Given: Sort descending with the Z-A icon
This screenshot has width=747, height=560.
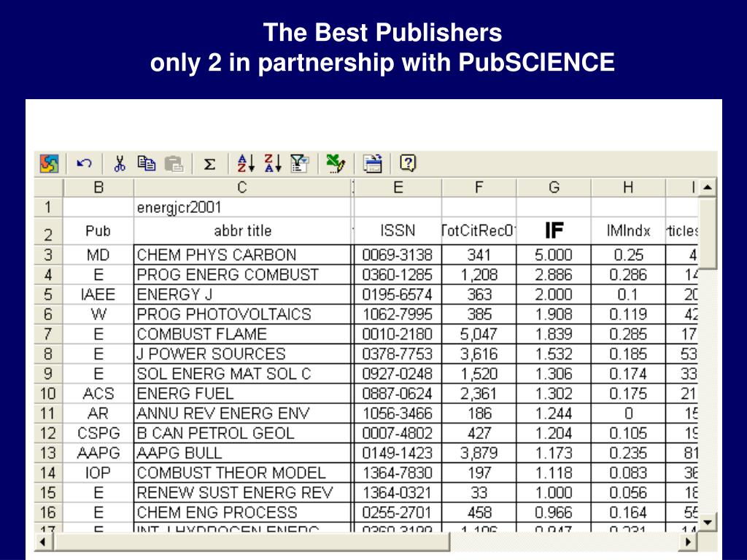Looking at the screenshot, I should click(x=273, y=164).
